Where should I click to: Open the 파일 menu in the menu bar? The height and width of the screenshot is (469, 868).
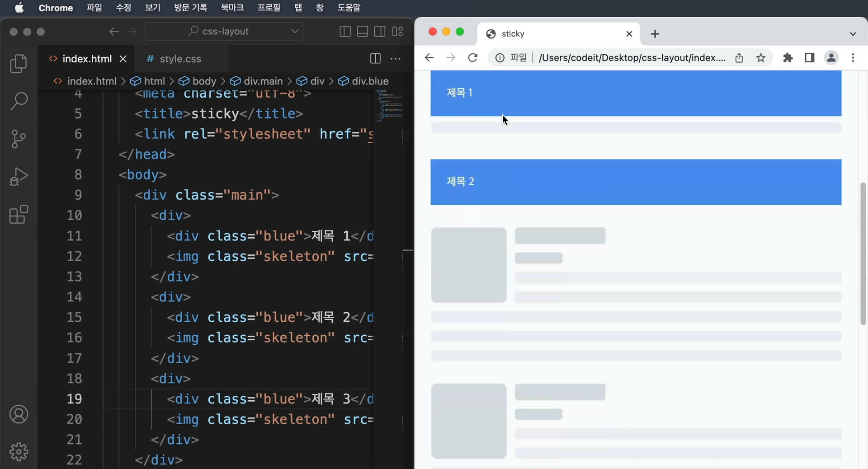[94, 8]
